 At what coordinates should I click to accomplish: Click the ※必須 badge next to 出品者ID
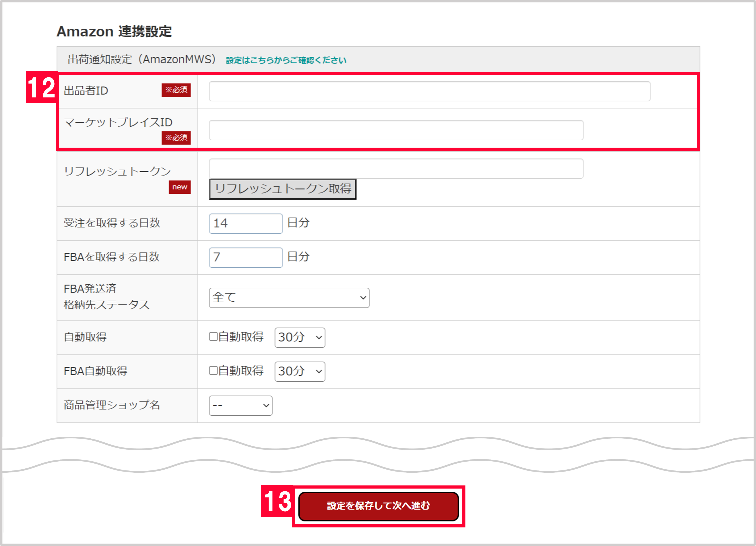(x=176, y=90)
